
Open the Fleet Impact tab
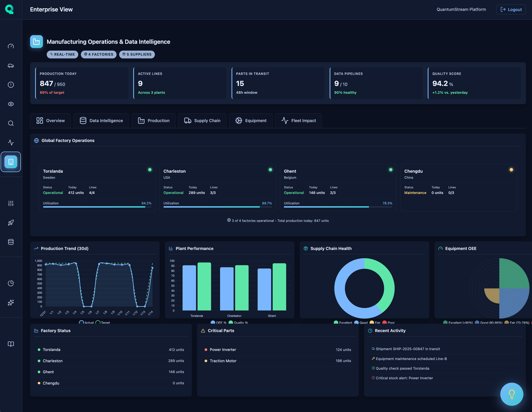point(298,120)
